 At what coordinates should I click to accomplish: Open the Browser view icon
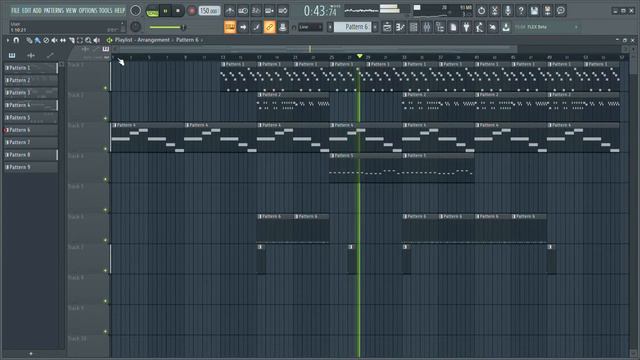pos(440,27)
